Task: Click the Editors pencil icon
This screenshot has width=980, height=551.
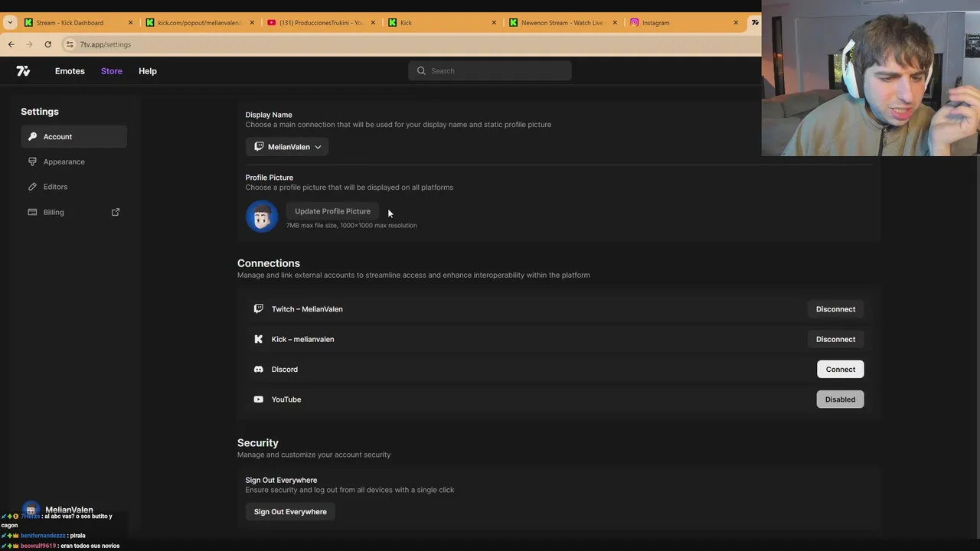Action: (32, 187)
